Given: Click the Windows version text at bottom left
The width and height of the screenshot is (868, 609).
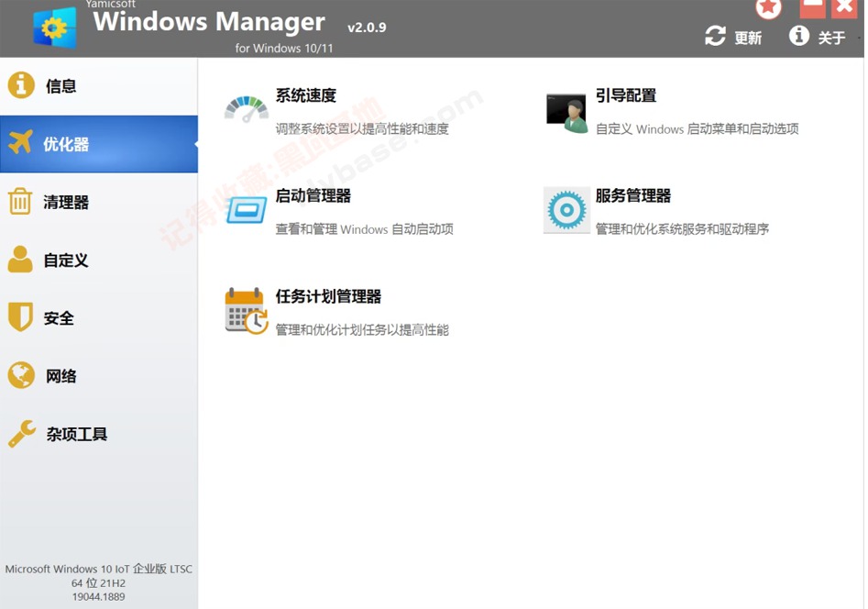Looking at the screenshot, I should click(x=99, y=569).
